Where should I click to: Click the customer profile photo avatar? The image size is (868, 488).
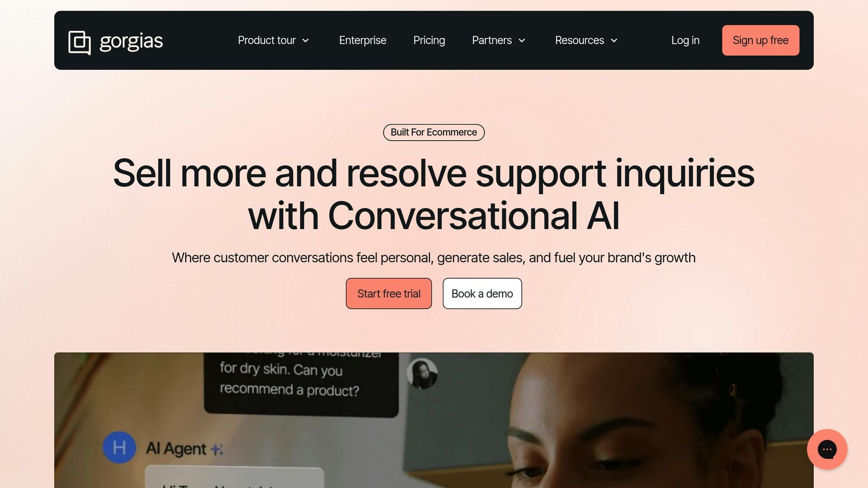pyautogui.click(x=422, y=374)
